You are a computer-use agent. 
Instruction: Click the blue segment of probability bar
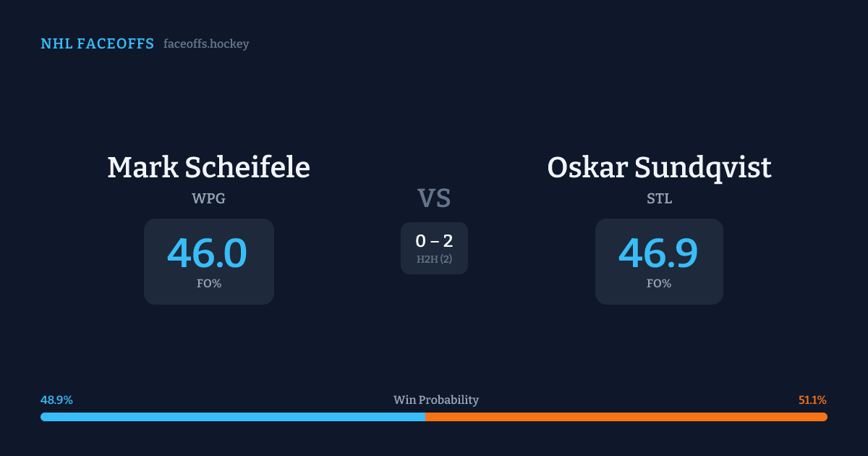point(231,417)
